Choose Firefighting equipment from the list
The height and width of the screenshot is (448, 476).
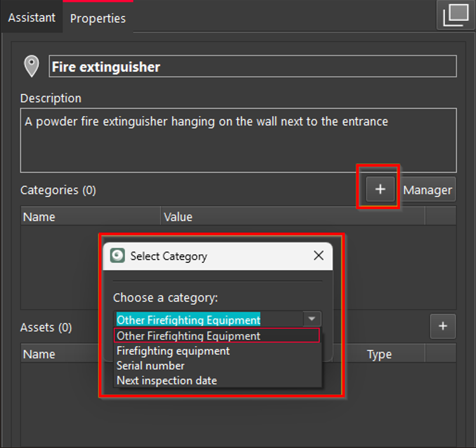click(173, 350)
